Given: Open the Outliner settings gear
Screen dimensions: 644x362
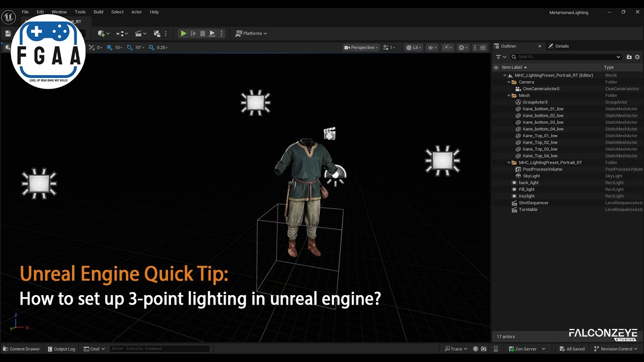Looking at the screenshot, I should coord(637,57).
